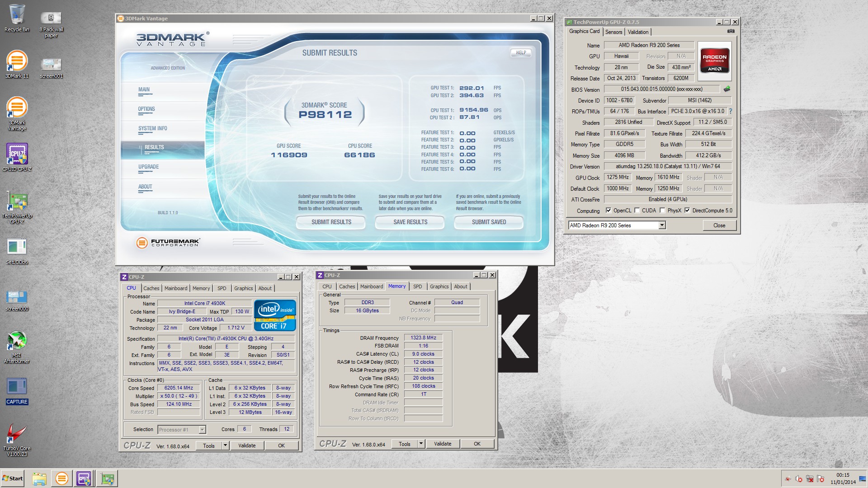Click the GPU Clock 1275 MHz field
The image size is (868, 488).
pos(618,177)
